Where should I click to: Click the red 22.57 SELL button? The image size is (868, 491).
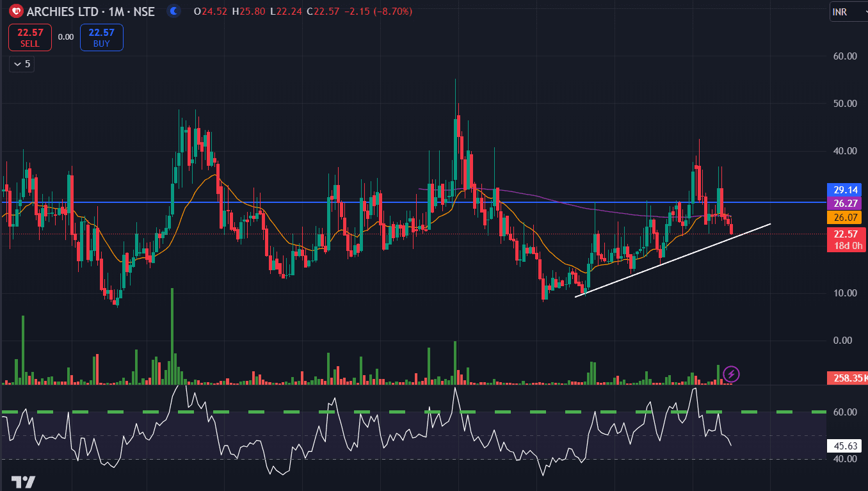[x=30, y=38]
